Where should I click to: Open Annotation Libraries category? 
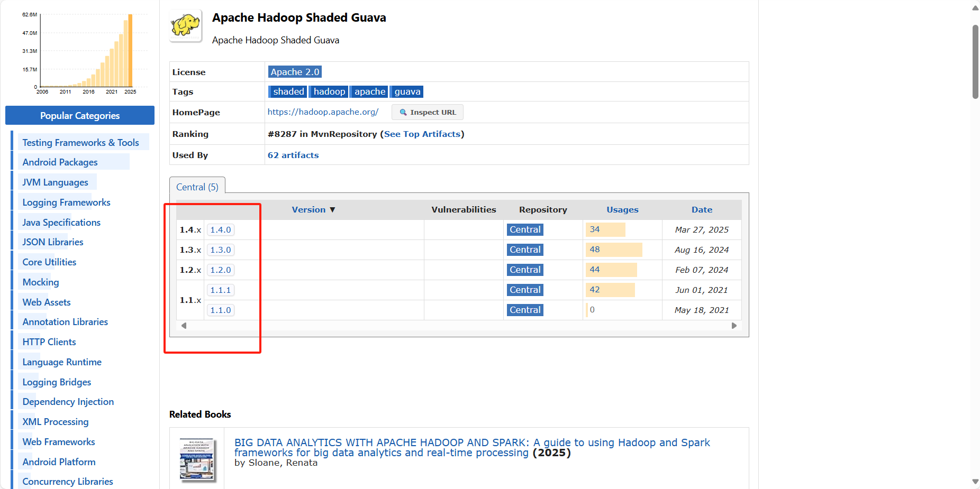pos(65,322)
